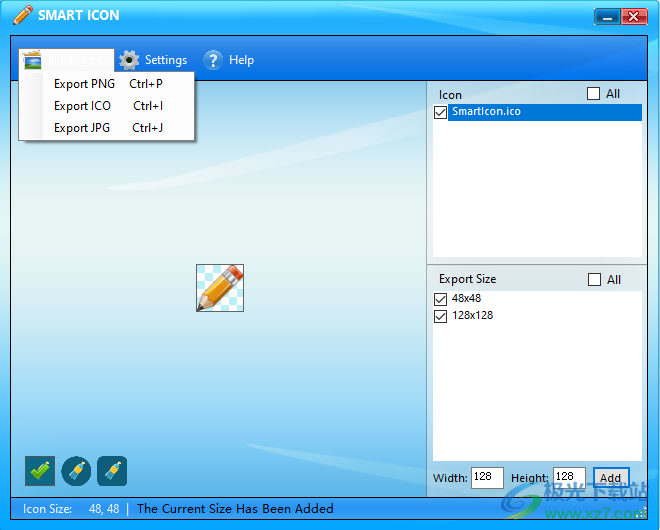Toggle the Icon list All checkbox
Screen dimensions: 660x530
593,93
